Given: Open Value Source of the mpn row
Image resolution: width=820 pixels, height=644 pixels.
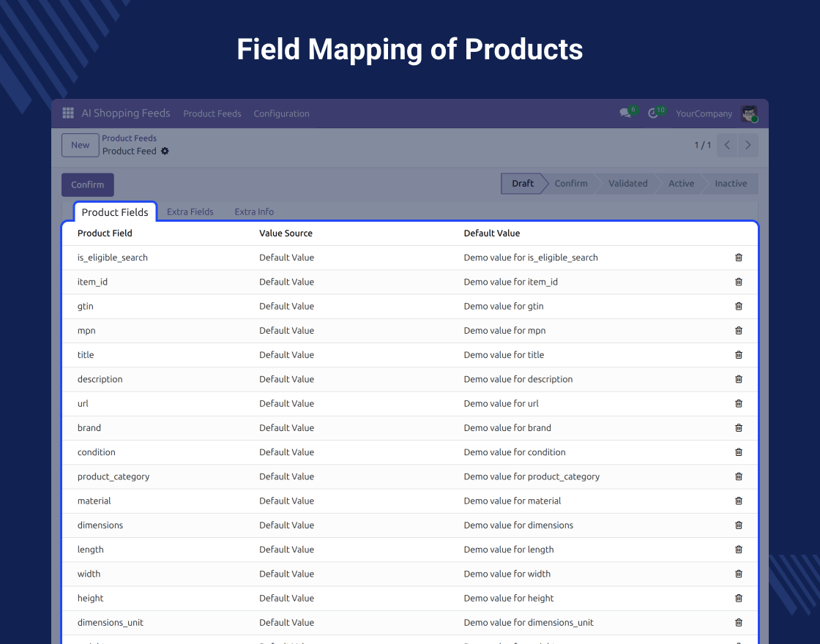Looking at the screenshot, I should [x=286, y=330].
